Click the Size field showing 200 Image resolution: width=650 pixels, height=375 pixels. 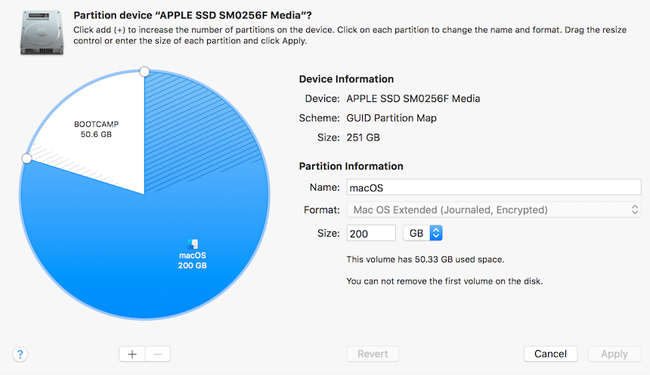371,233
